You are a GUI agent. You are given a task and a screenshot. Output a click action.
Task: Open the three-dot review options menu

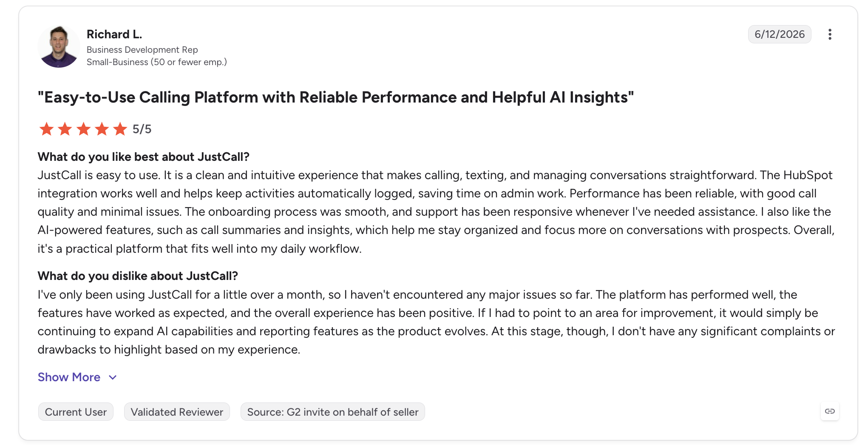tap(829, 34)
